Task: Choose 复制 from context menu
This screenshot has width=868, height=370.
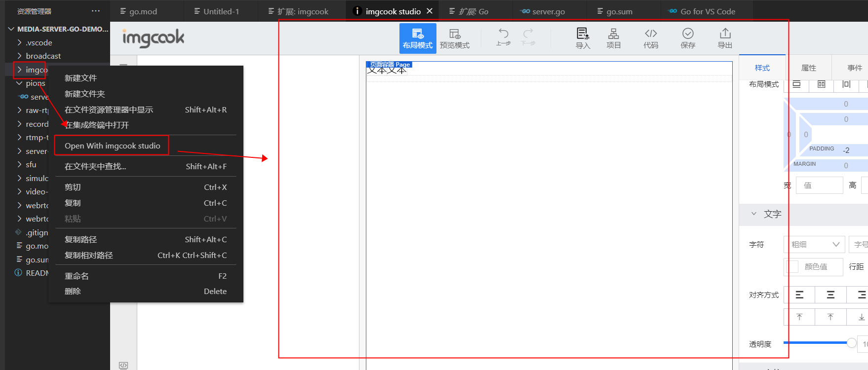Action: 146,203
